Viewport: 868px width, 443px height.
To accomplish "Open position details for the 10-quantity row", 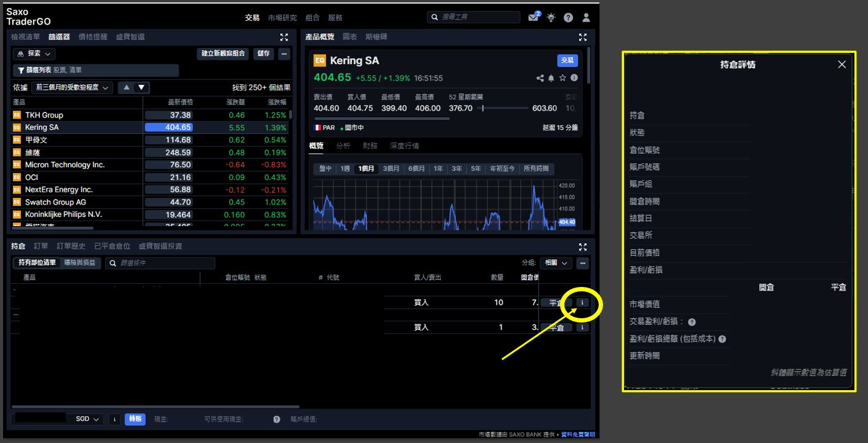I will click(x=583, y=302).
